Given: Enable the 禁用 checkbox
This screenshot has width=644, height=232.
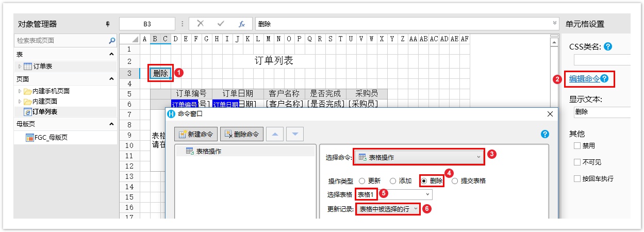Looking at the screenshot, I should point(577,146).
